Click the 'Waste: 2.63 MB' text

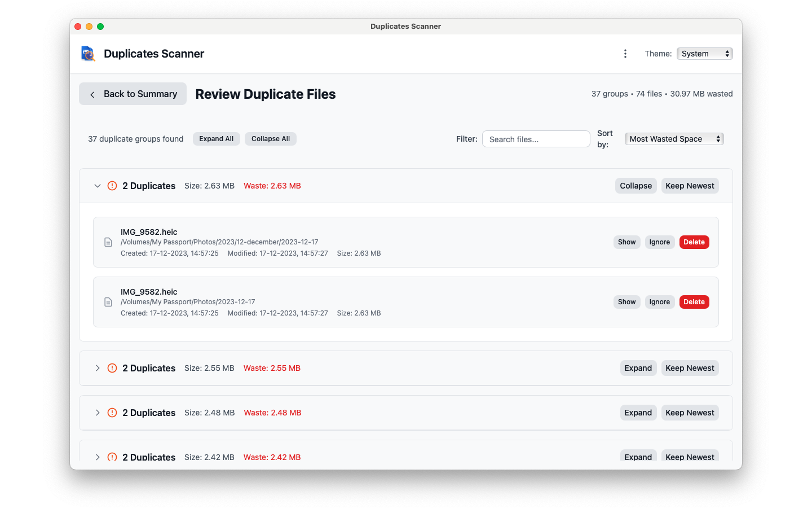tap(272, 186)
